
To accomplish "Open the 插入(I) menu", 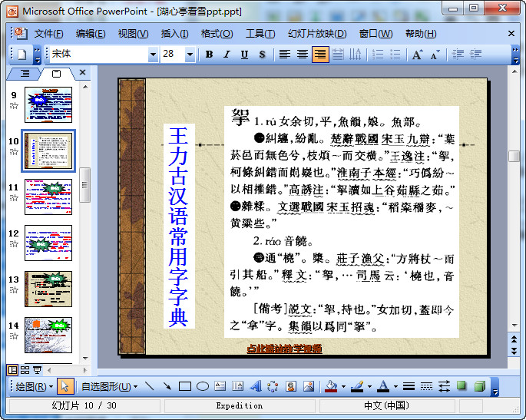I will (x=174, y=34).
